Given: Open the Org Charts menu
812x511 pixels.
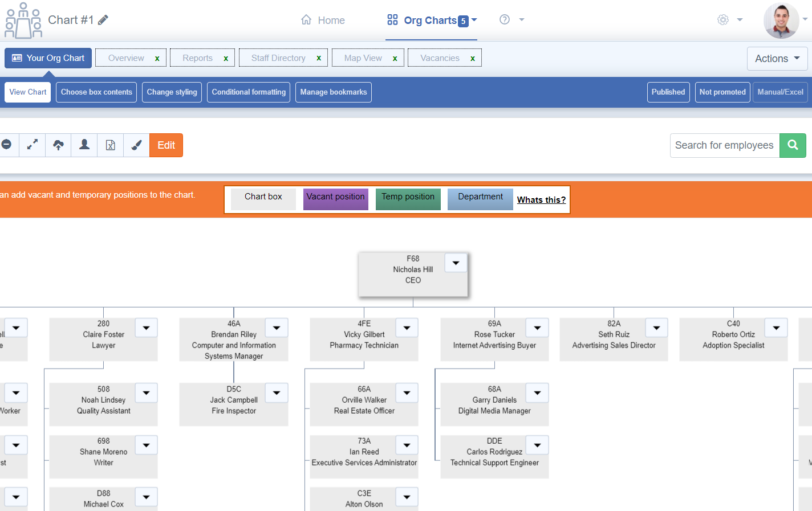Looking at the screenshot, I should click(431, 21).
